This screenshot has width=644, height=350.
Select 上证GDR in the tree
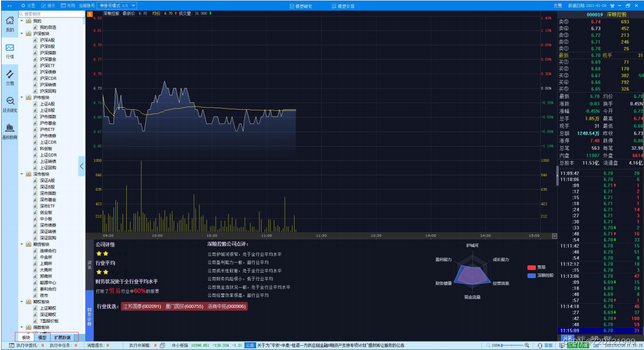click(48, 155)
